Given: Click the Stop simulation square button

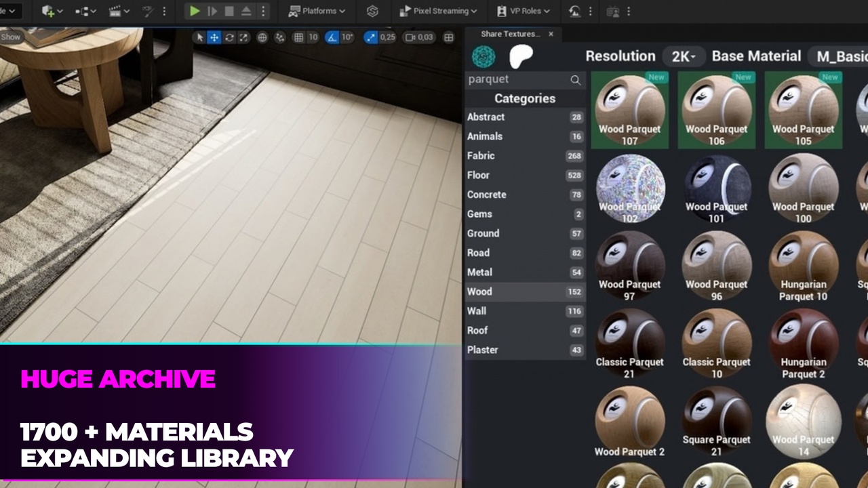Looking at the screenshot, I should click(229, 11).
